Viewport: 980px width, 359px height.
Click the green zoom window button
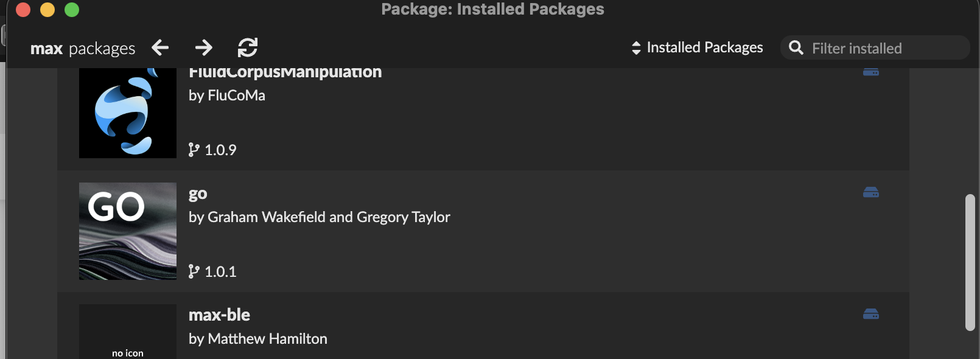(x=72, y=10)
